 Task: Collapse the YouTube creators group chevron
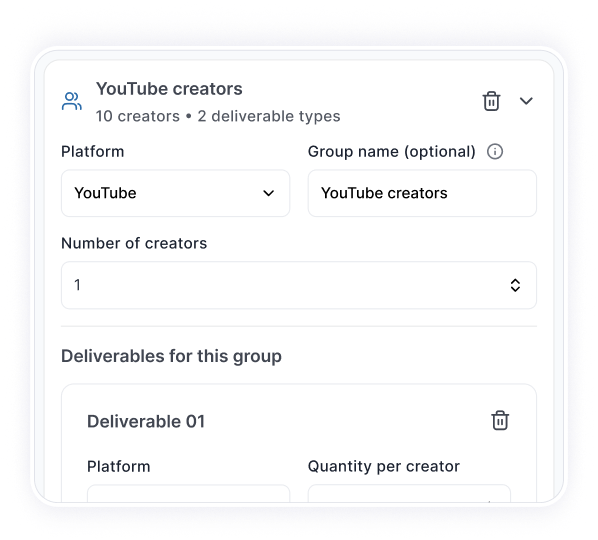526,101
